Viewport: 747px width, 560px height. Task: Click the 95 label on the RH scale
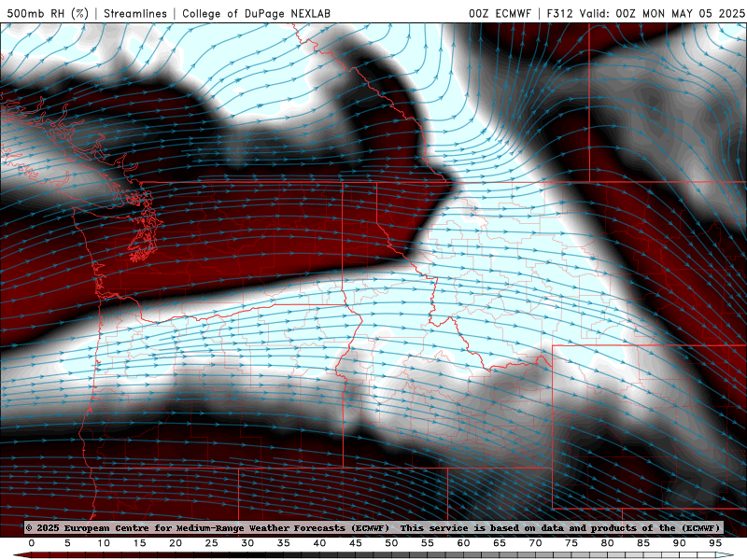(715, 543)
